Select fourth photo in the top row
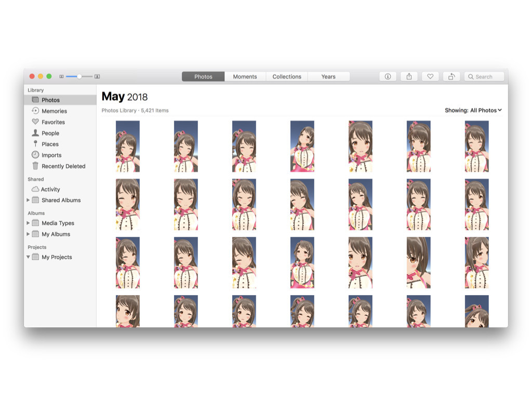The height and width of the screenshot is (399, 532). 302,146
